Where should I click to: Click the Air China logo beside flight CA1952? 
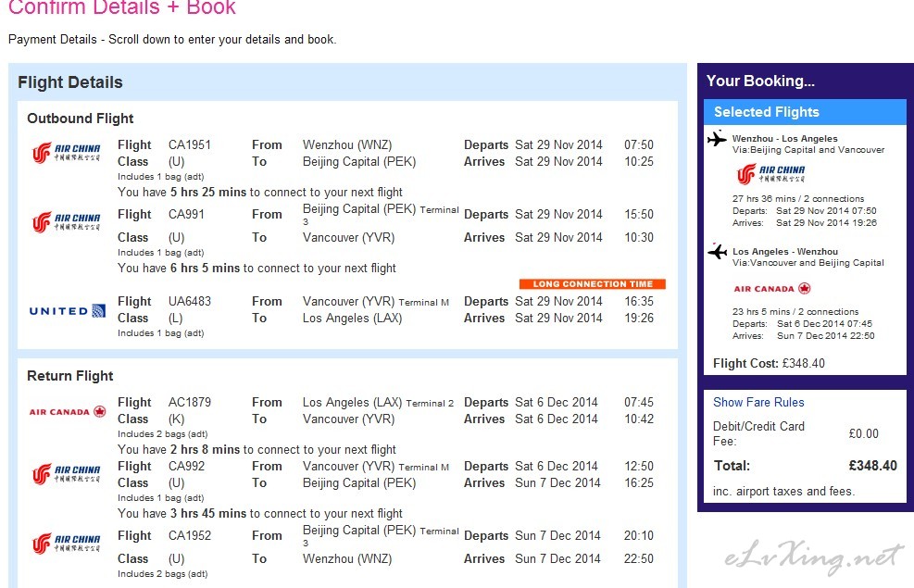click(x=66, y=544)
